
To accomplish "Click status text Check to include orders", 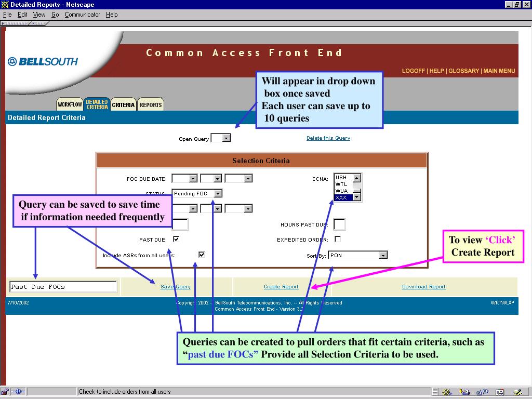I will (125, 392).
